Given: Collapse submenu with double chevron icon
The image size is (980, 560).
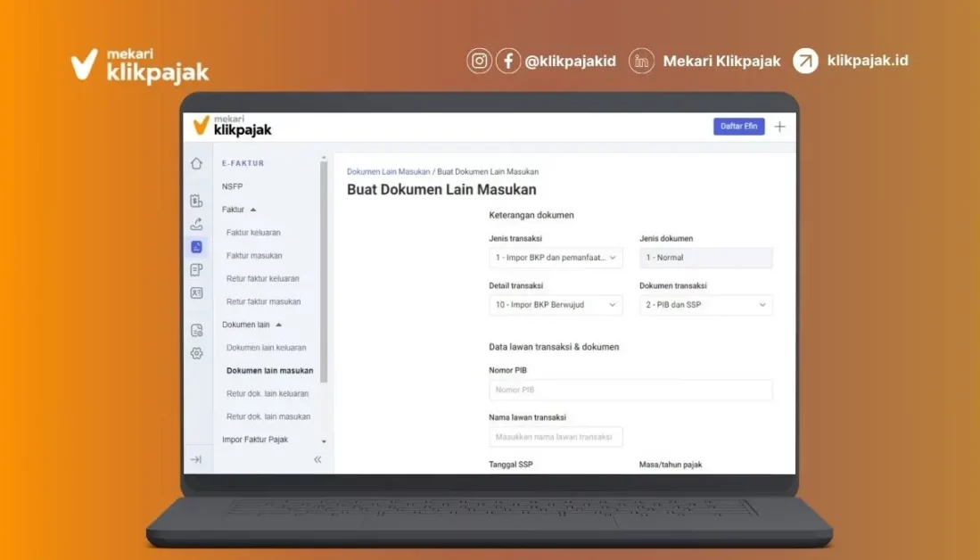Looking at the screenshot, I should (x=317, y=459).
